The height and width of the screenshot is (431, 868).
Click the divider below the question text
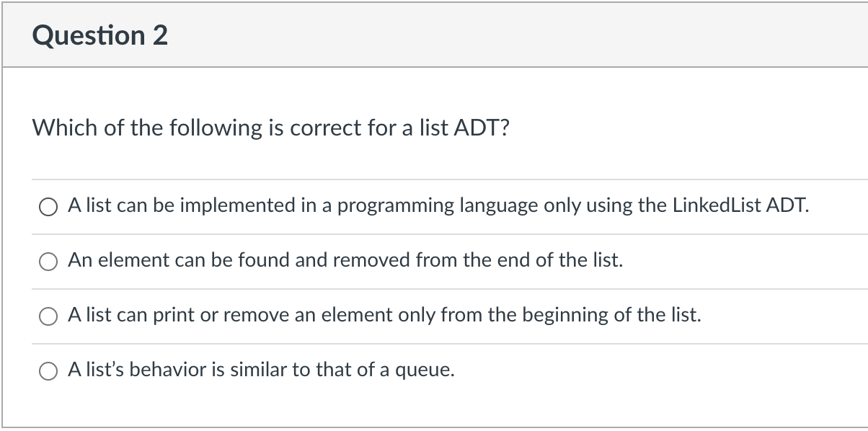pos(433,179)
